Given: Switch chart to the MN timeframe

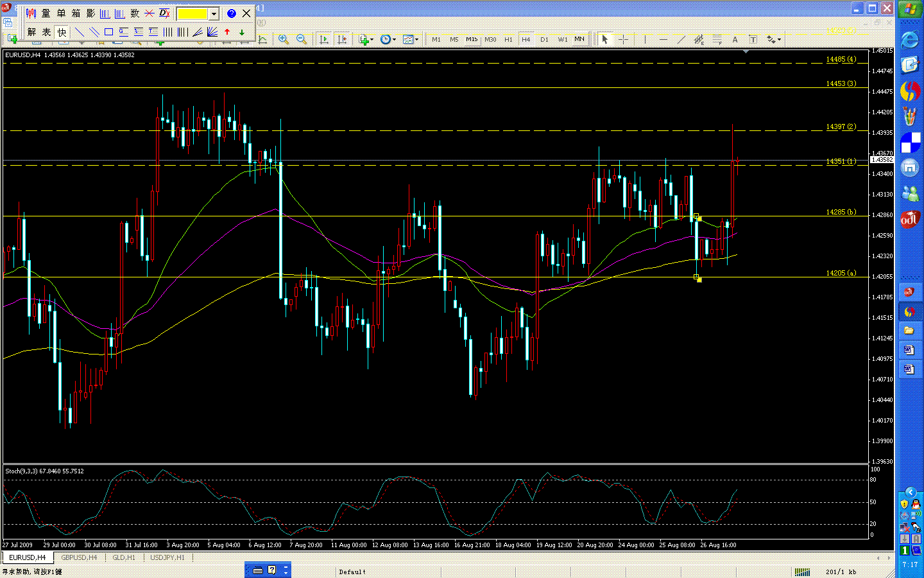Looking at the screenshot, I should [579, 39].
